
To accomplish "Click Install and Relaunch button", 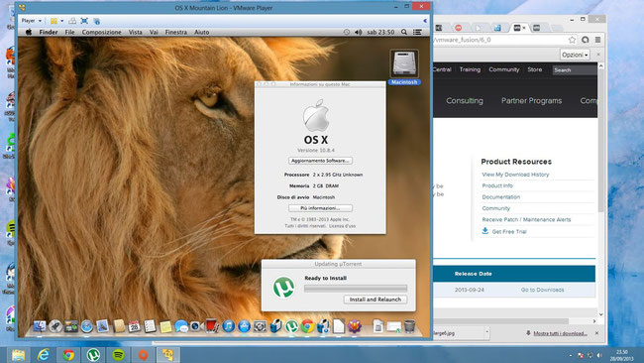I will click(376, 300).
